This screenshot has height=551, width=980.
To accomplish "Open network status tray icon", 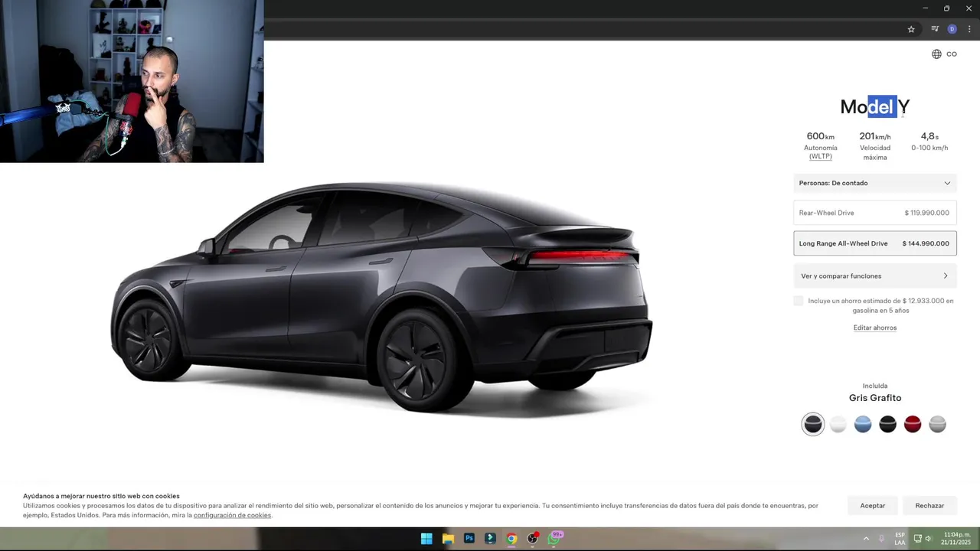I will [x=917, y=539].
